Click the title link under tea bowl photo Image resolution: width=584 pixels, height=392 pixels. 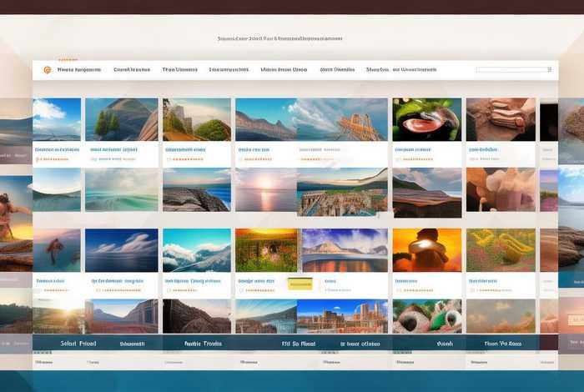[x=411, y=150]
